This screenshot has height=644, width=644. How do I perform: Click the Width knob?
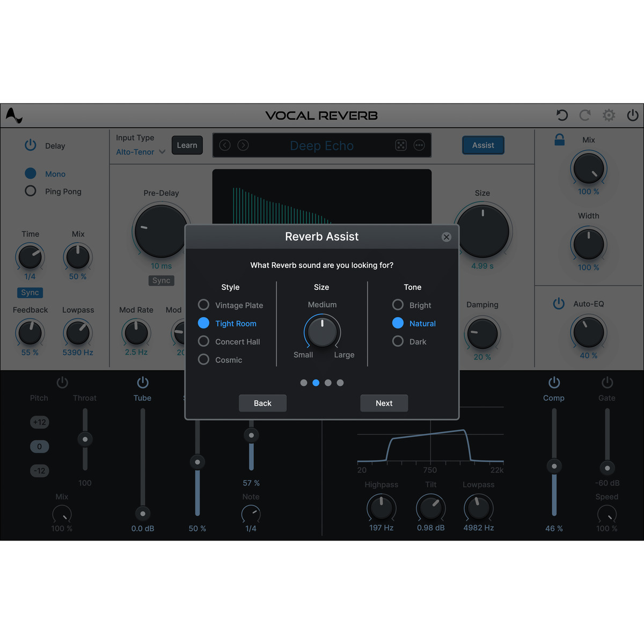[589, 244]
